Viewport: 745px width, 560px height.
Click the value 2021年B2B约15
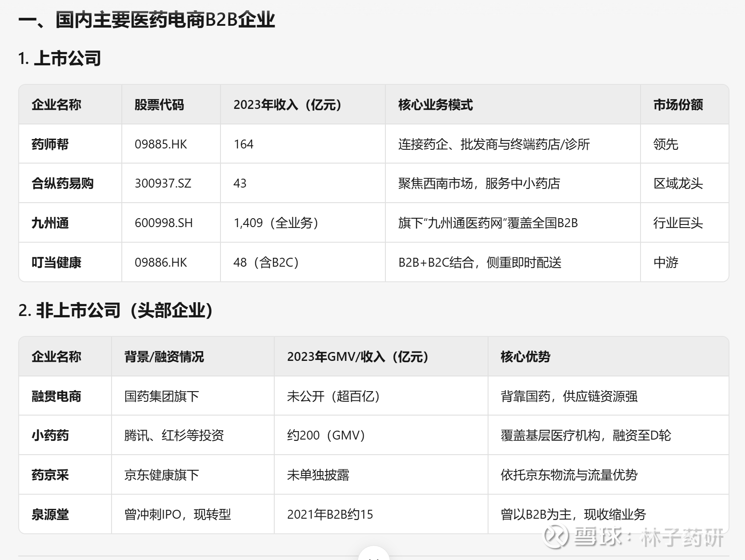[330, 514]
